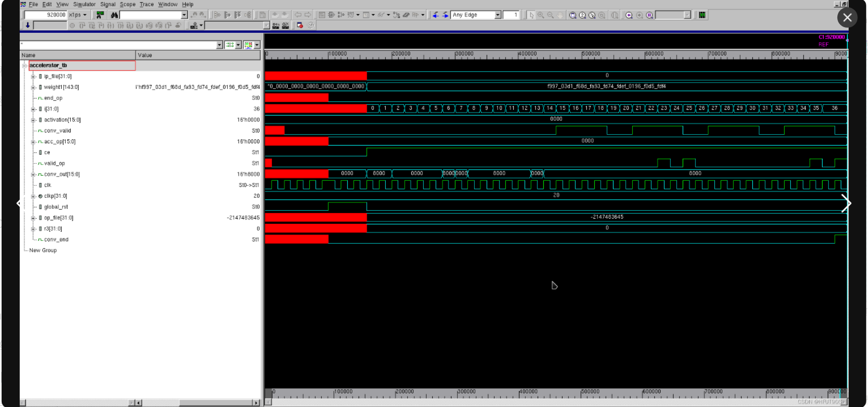Image resolution: width=868 pixels, height=407 pixels.
Task: Select the end_op signal row
Action: [141, 98]
